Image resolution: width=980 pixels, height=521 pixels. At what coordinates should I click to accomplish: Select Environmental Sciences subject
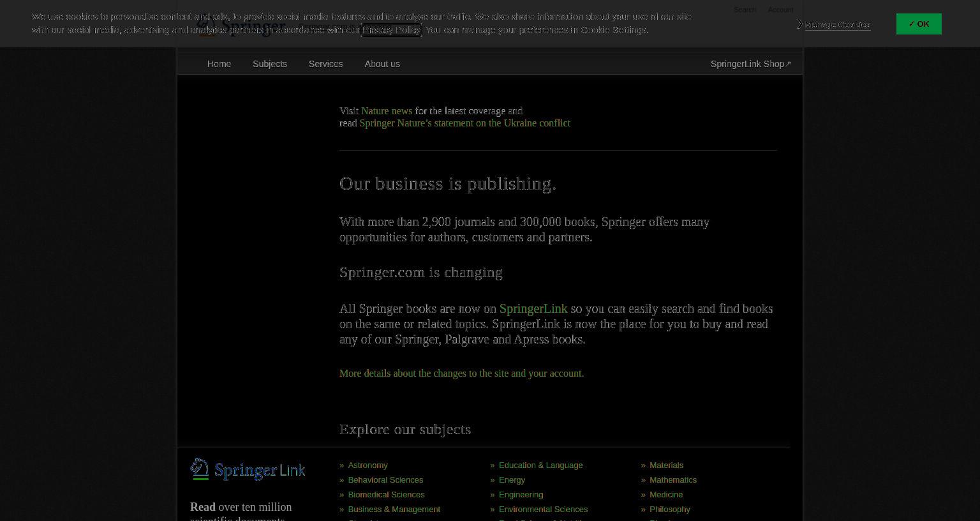(x=543, y=510)
